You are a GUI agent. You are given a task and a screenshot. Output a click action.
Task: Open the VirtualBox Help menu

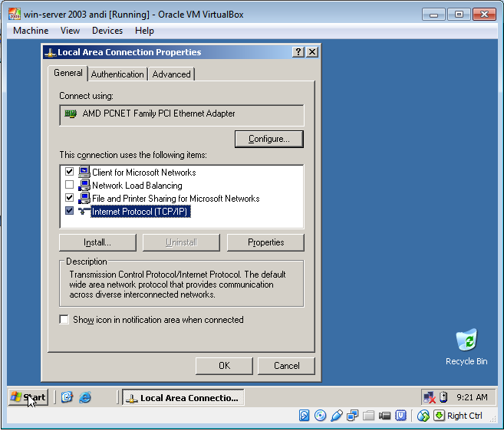pyautogui.click(x=144, y=31)
